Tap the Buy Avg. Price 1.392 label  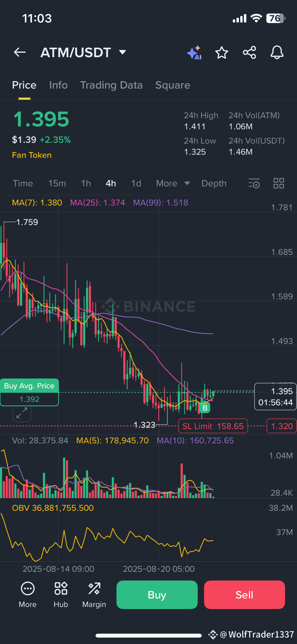click(x=29, y=392)
